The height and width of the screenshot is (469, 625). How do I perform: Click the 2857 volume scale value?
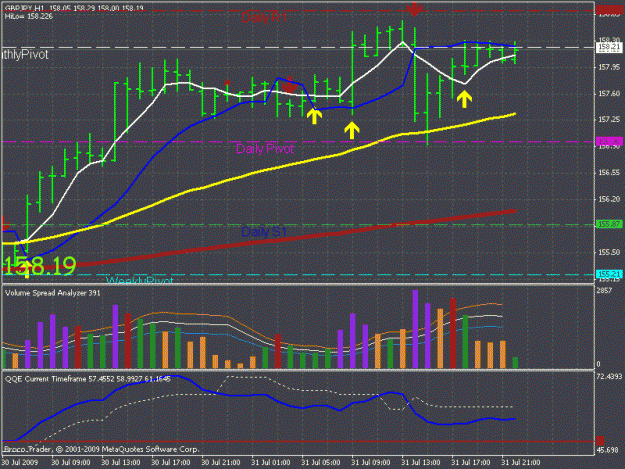click(x=605, y=291)
